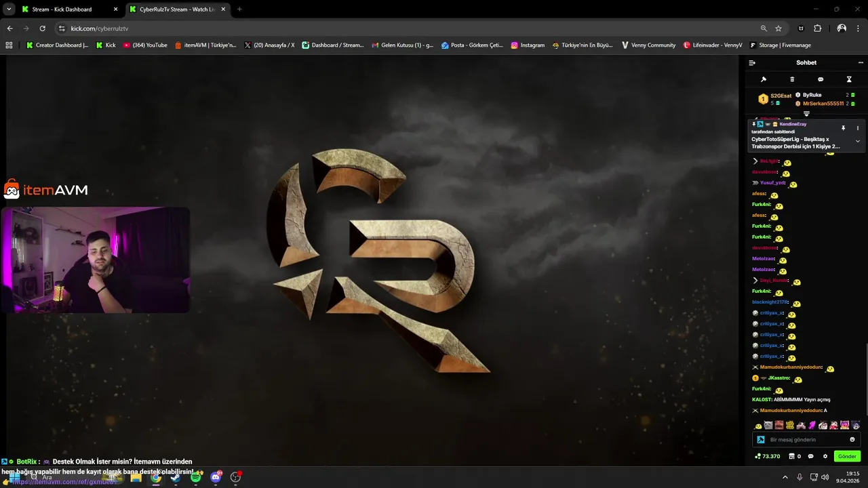This screenshot has width=868, height=488.
Task: Click KALOST username in chat
Action: pos(762,400)
